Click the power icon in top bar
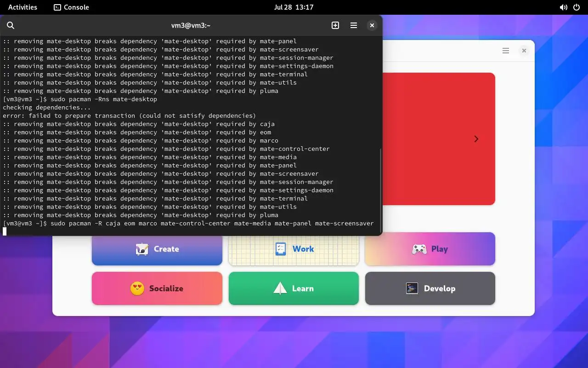This screenshot has height=368, width=588. point(577,7)
